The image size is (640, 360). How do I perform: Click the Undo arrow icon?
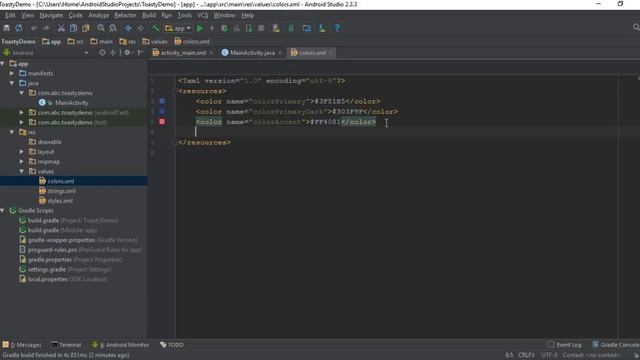(34, 28)
